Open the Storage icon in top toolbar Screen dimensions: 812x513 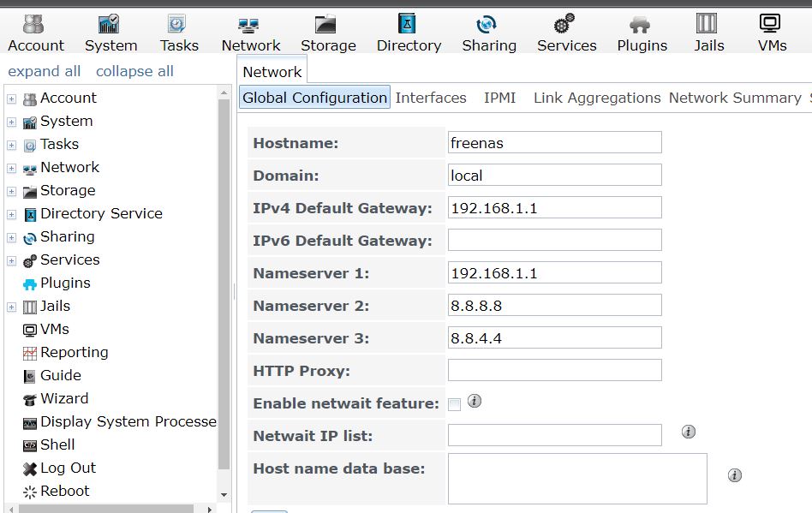point(327,33)
